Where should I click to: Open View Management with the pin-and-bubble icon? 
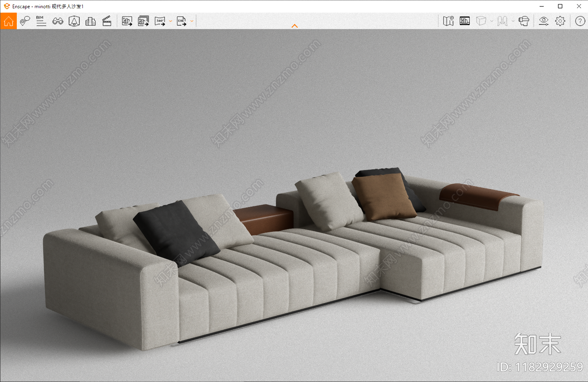pos(25,21)
